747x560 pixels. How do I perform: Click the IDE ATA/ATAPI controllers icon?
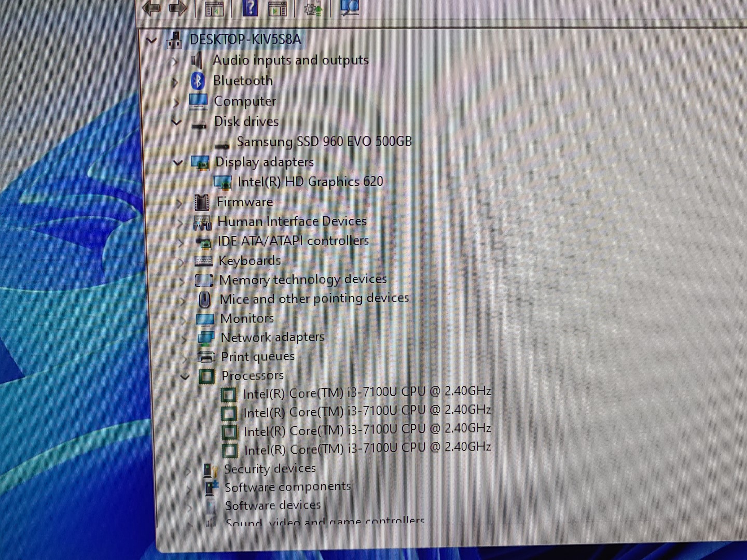coord(203,242)
